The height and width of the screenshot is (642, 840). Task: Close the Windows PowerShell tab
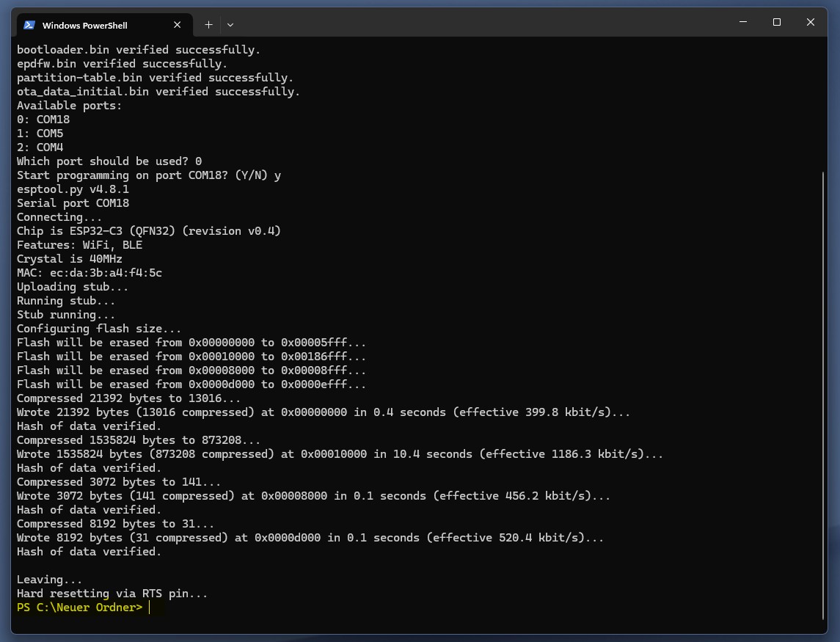point(178,25)
